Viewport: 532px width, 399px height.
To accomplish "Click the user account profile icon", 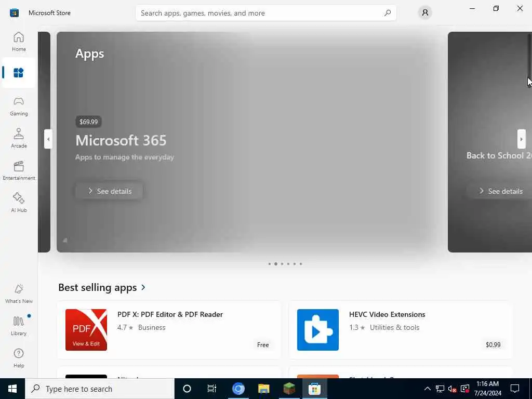I will click(x=425, y=13).
